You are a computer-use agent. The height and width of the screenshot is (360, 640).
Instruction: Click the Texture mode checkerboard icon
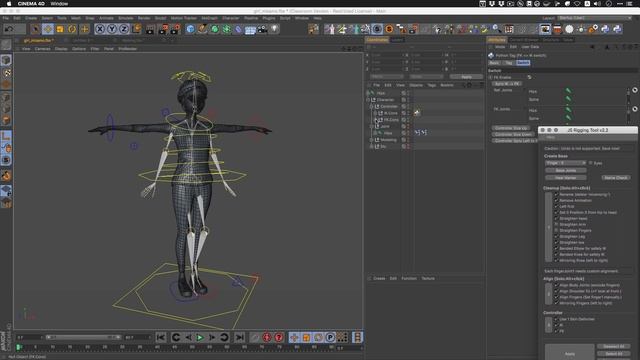(x=7, y=73)
